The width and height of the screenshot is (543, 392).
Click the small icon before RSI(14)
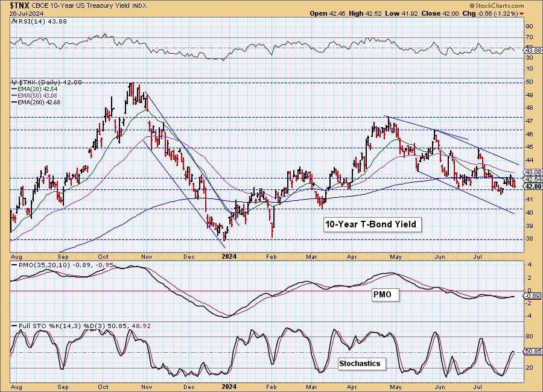pos(14,22)
